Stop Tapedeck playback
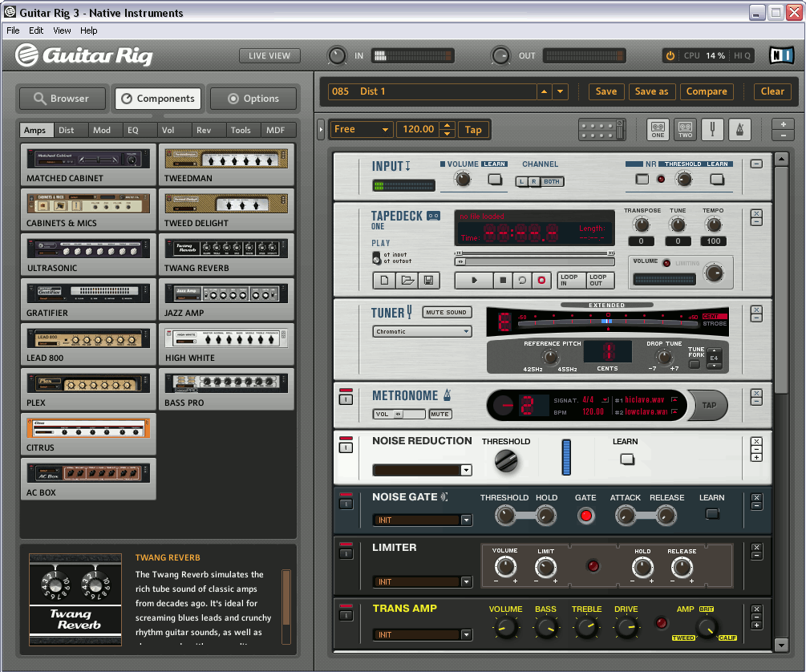 point(503,280)
